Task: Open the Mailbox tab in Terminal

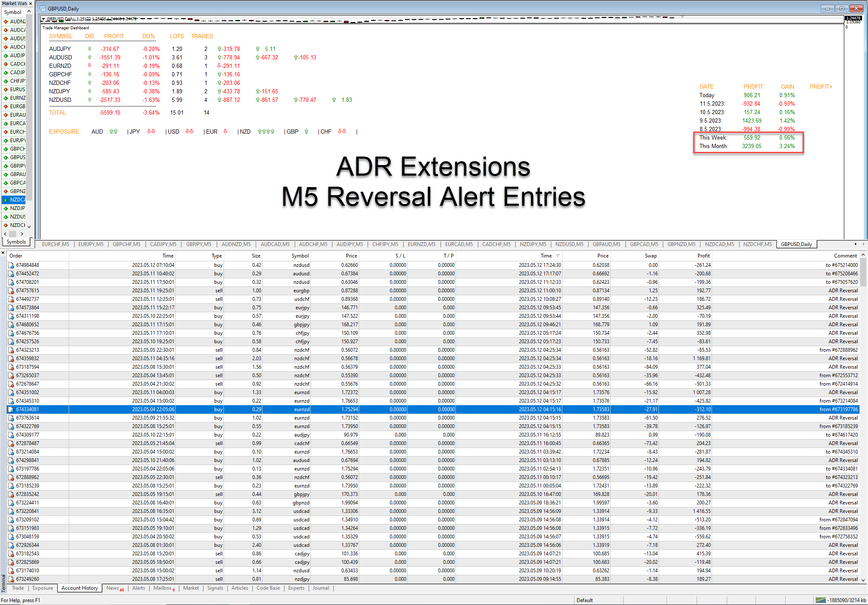Action: [x=164, y=588]
